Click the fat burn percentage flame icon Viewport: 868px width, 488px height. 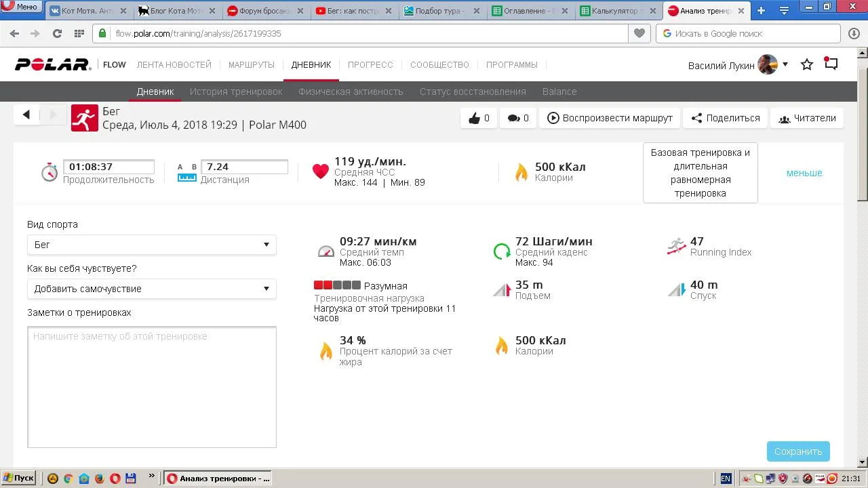pyautogui.click(x=326, y=350)
